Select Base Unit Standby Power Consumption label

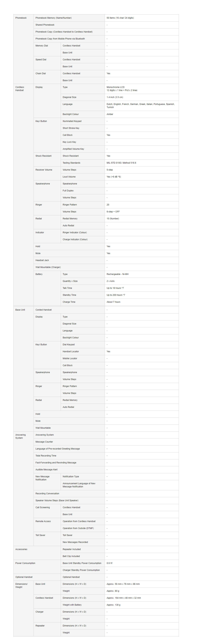[82, 563]
